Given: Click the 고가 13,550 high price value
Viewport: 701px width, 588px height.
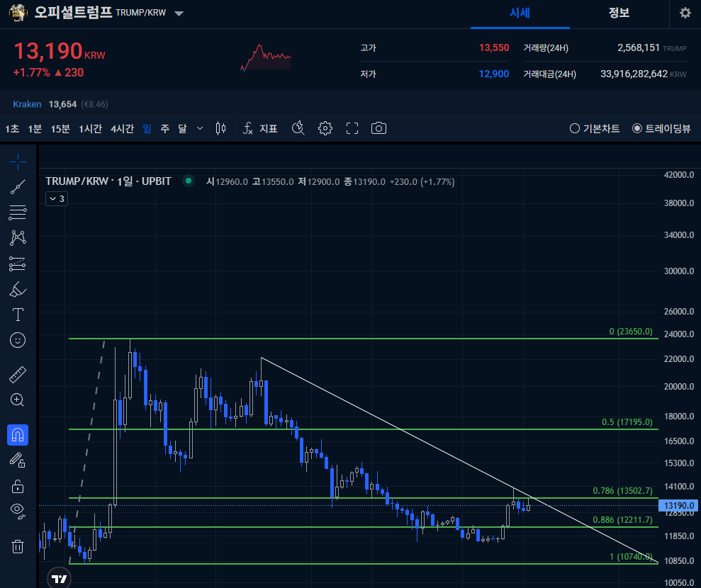Looking at the screenshot, I should 493,47.
